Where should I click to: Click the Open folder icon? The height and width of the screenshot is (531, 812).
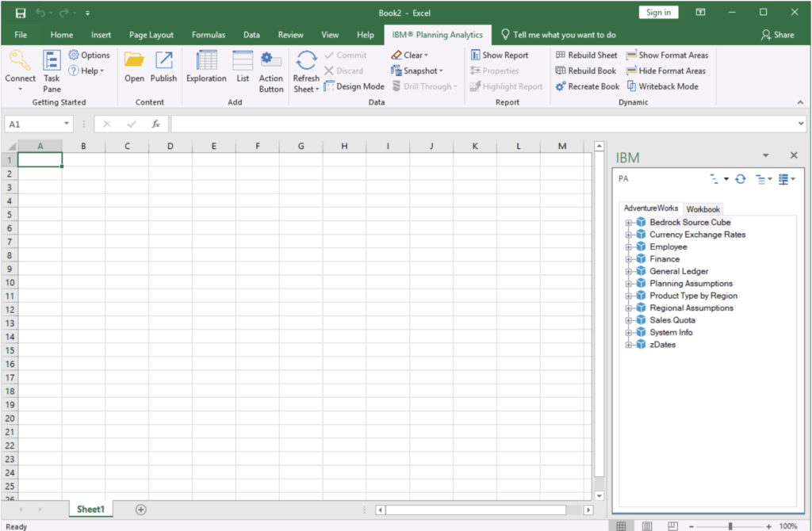[134, 61]
